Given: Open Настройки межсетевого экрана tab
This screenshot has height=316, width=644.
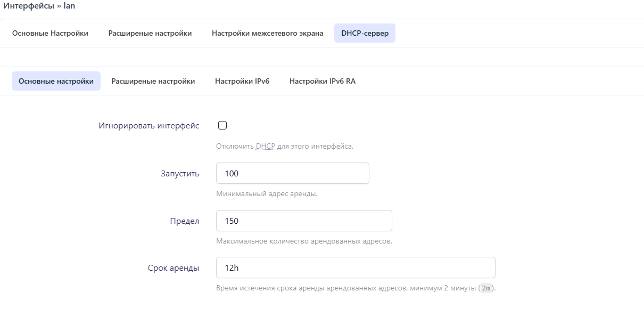Looking at the screenshot, I should point(267,33).
